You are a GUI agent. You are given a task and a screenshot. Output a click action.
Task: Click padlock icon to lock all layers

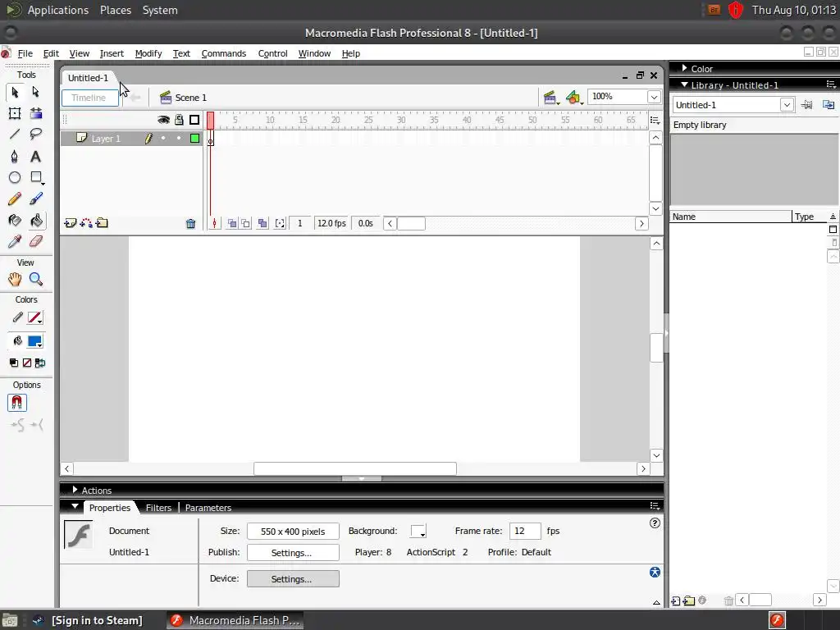tap(179, 120)
